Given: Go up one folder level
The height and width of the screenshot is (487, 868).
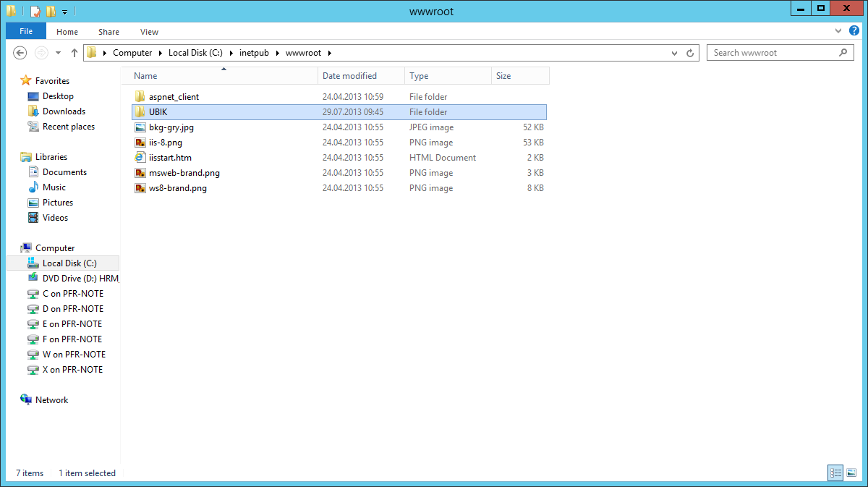Looking at the screenshot, I should 75,53.
